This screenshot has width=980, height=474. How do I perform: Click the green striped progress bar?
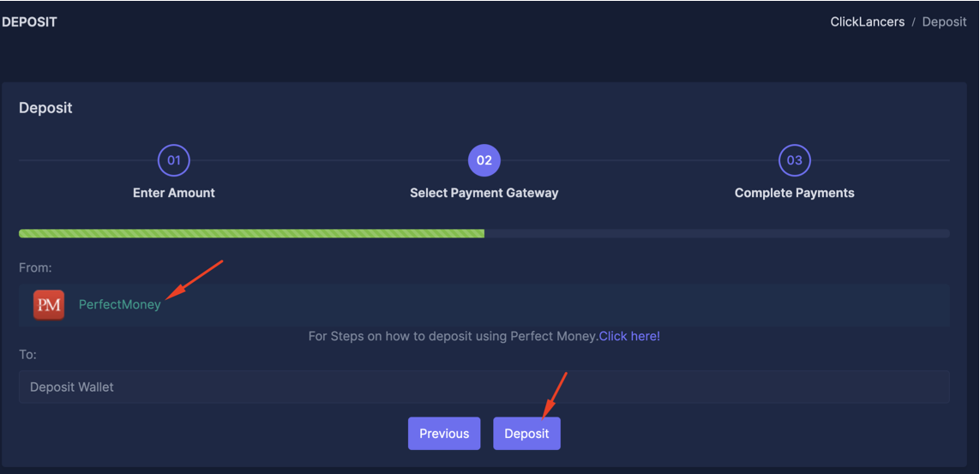coord(251,233)
